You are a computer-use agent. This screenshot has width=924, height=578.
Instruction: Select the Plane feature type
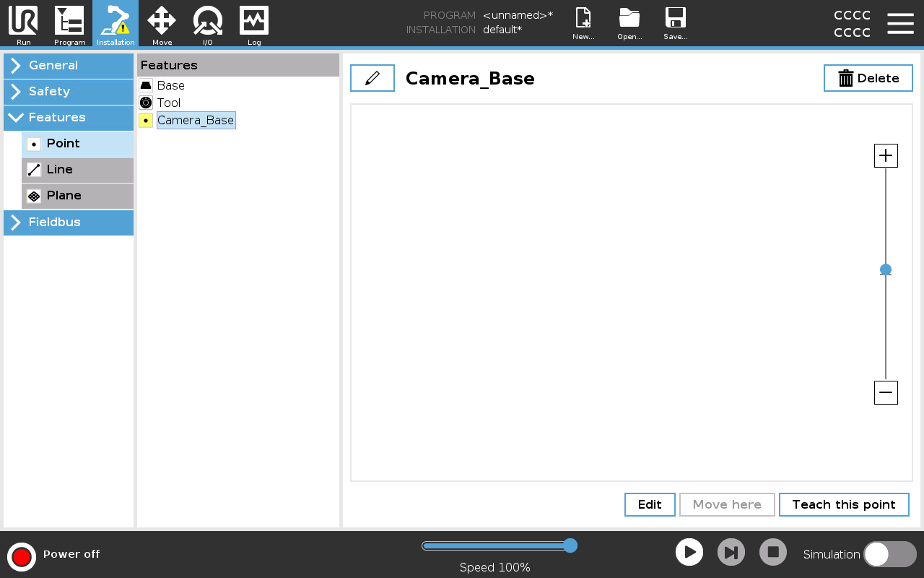click(x=77, y=196)
